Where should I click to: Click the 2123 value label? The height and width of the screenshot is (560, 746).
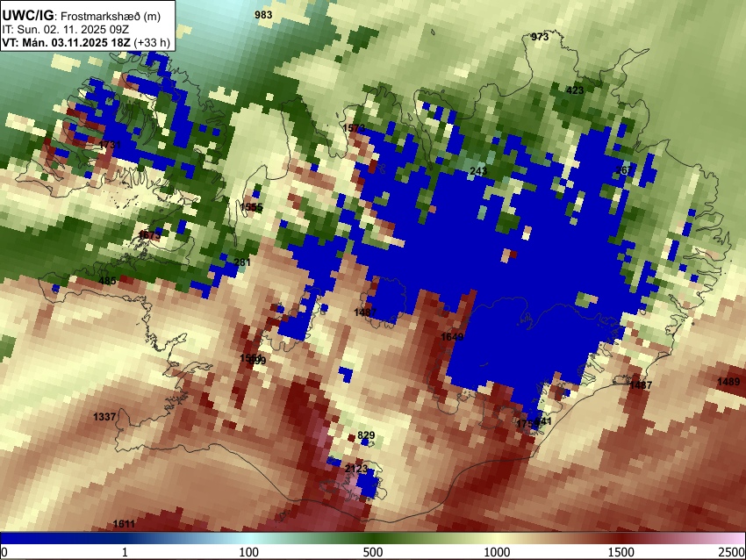click(x=356, y=469)
